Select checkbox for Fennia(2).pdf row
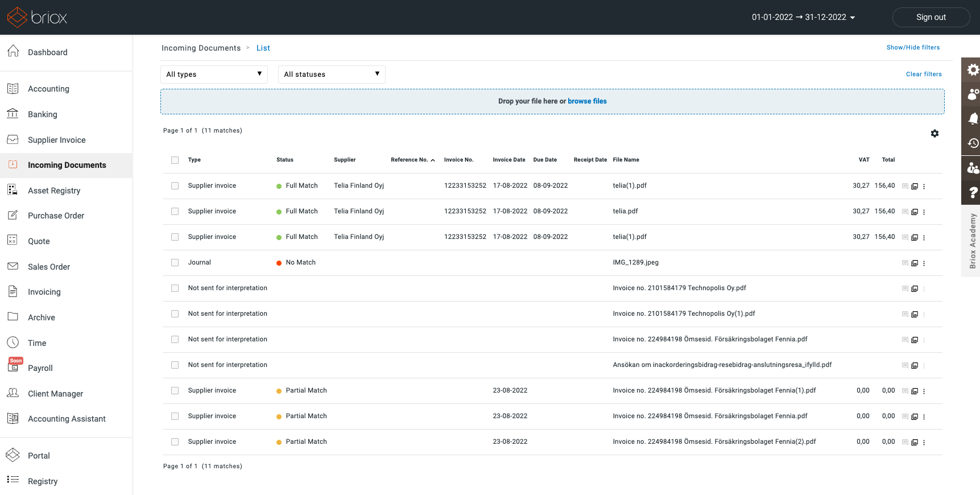 [175, 442]
